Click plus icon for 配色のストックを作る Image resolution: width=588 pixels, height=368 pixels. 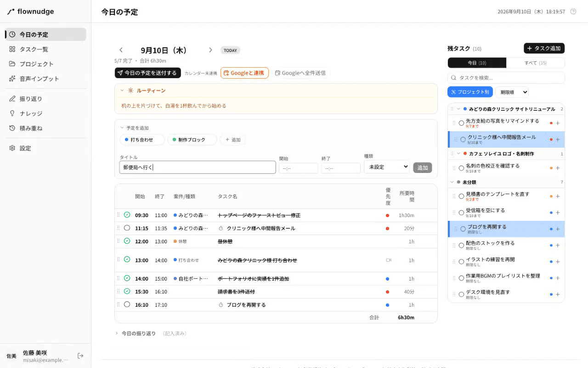click(558, 245)
